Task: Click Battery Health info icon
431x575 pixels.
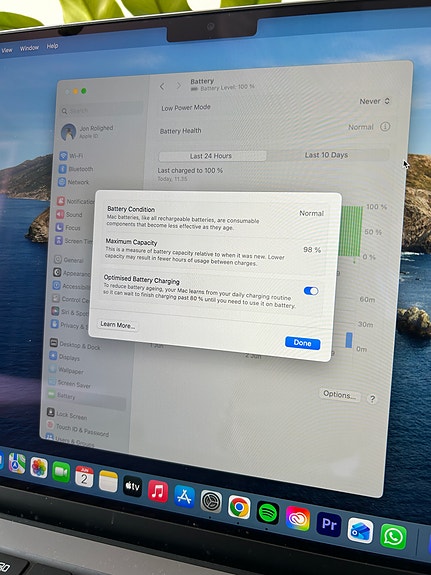Action: click(x=385, y=127)
